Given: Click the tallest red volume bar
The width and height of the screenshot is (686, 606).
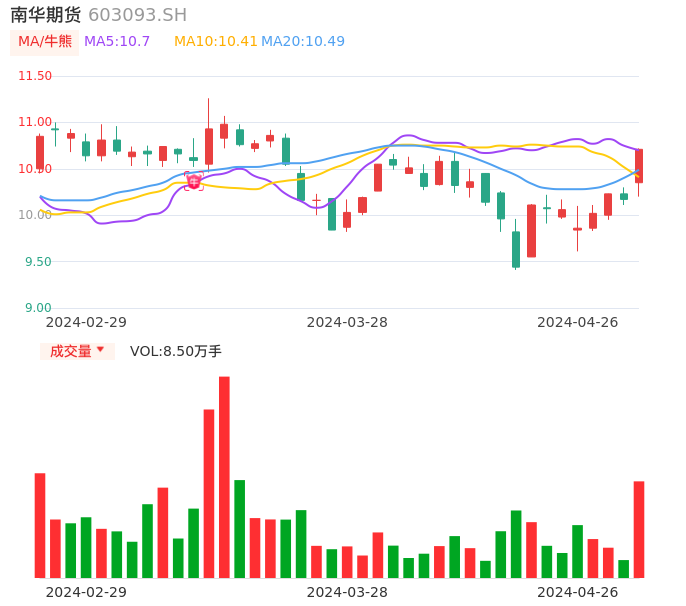Looking at the screenshot, I should click(x=224, y=477).
